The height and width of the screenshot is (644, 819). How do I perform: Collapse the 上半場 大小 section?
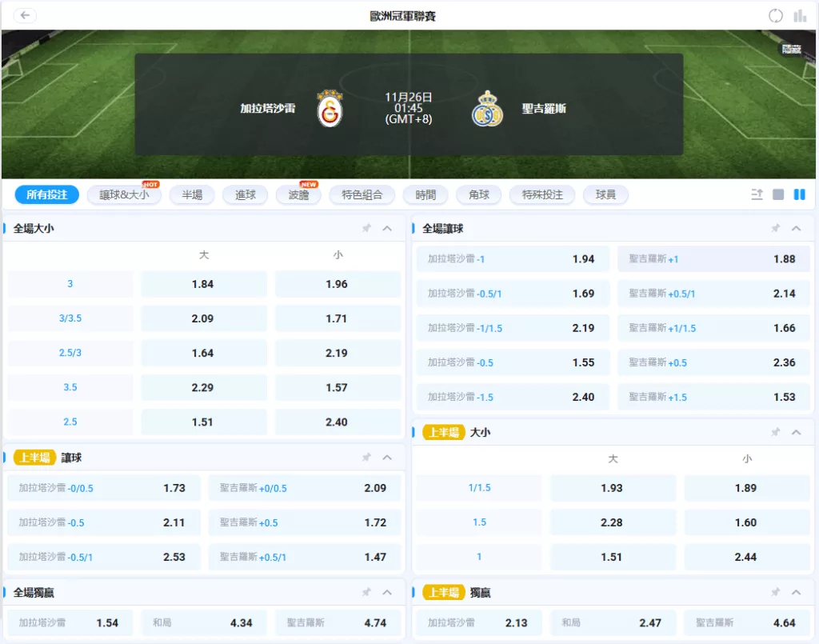point(796,432)
